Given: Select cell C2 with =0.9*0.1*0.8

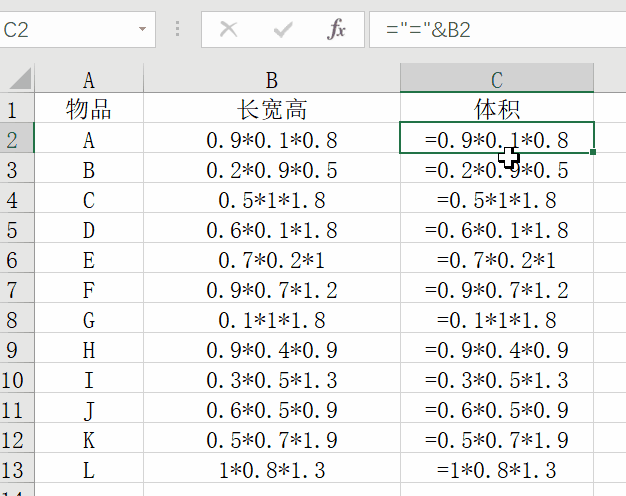Looking at the screenshot, I should click(497, 138).
